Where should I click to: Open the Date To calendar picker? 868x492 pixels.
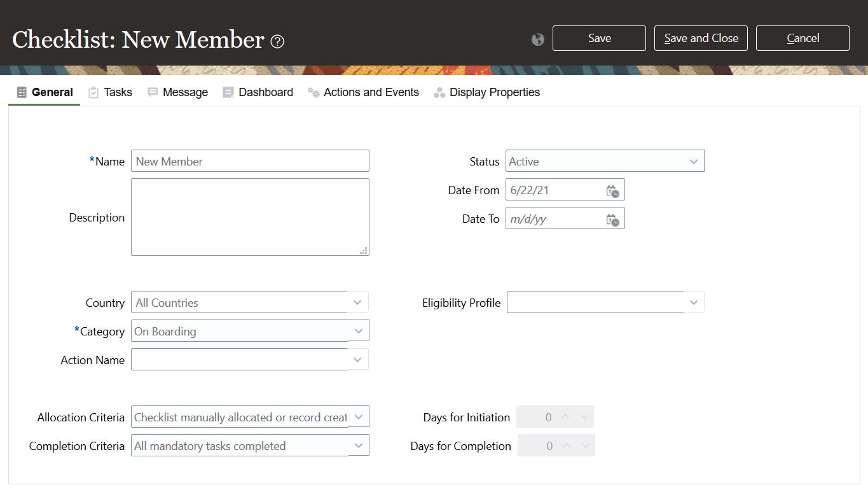tap(612, 220)
